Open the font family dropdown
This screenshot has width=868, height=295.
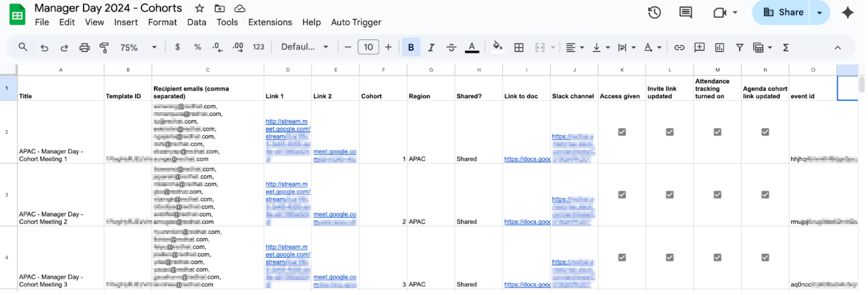coord(305,47)
